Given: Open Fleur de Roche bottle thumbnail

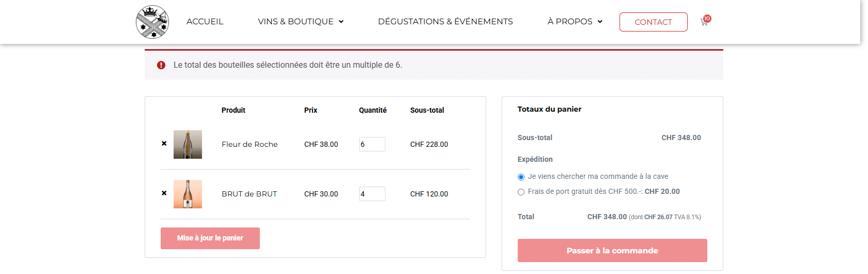Looking at the screenshot, I should (188, 144).
